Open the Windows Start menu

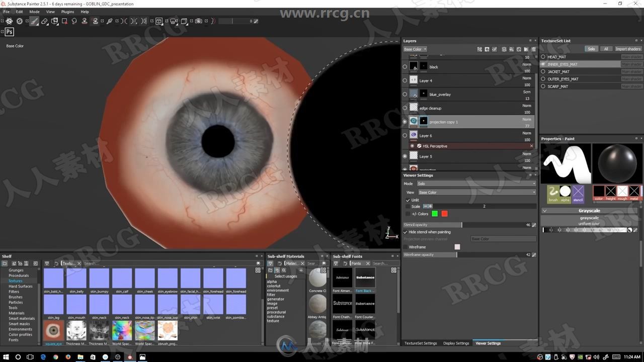(x=5, y=357)
